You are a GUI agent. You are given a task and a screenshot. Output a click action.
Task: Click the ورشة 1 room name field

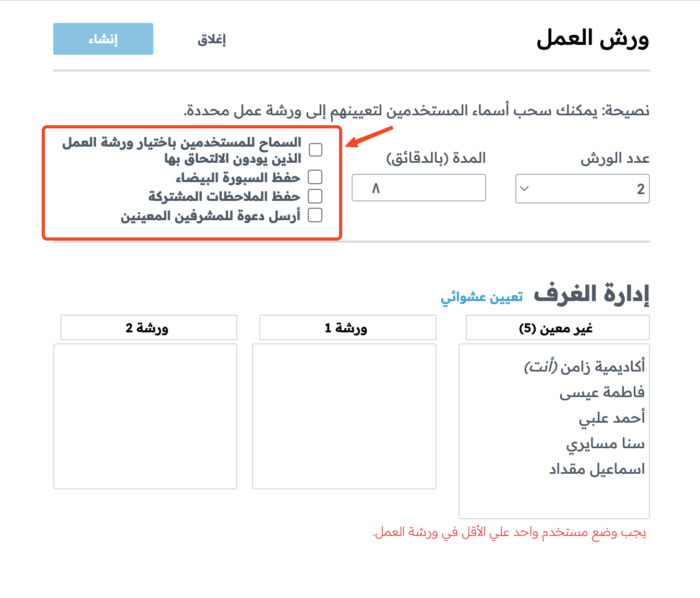(347, 328)
